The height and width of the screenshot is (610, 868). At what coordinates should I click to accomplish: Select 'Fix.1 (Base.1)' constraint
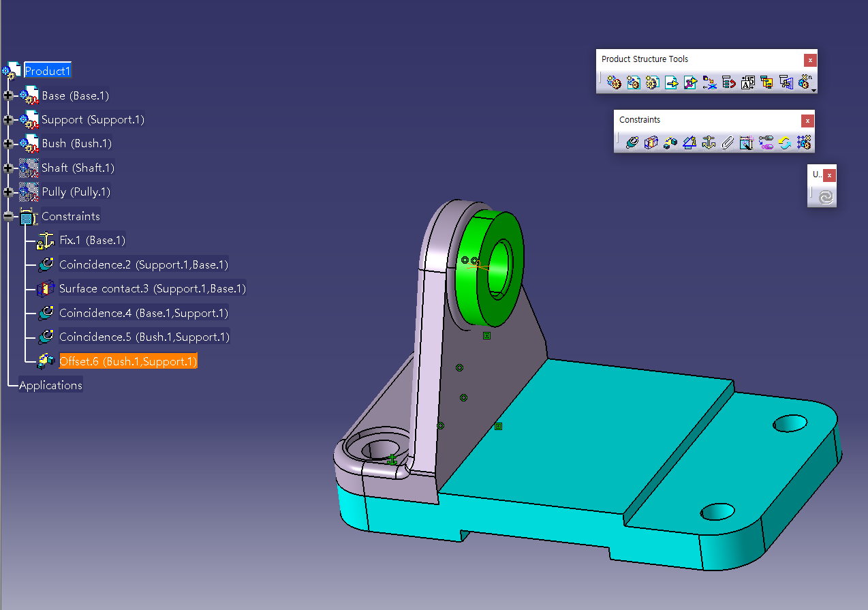tap(92, 240)
